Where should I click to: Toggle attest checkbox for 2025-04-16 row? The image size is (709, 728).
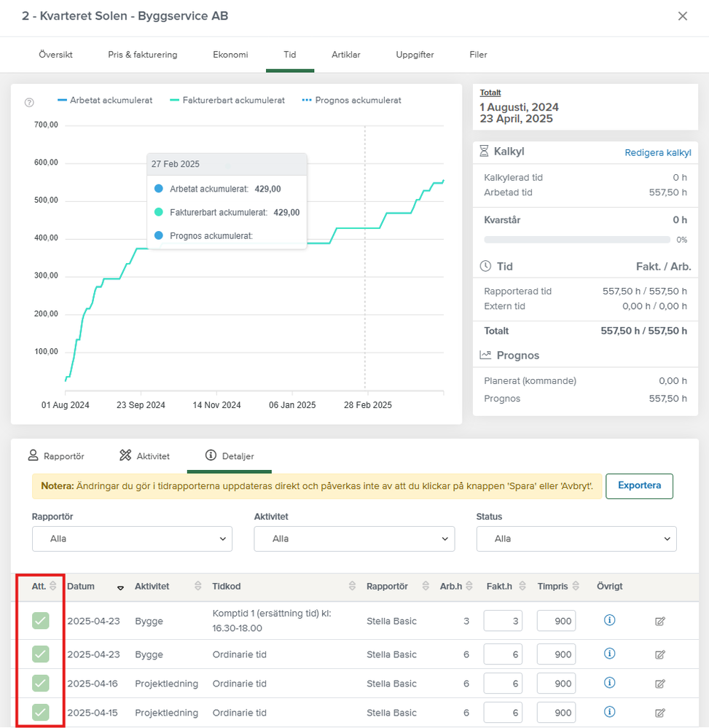point(40,684)
